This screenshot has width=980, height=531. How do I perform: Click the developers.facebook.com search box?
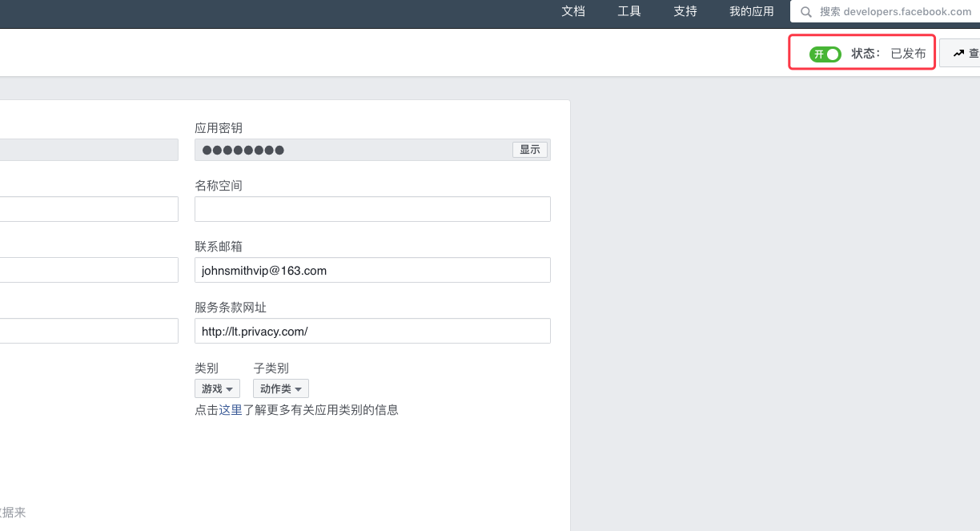(x=889, y=12)
